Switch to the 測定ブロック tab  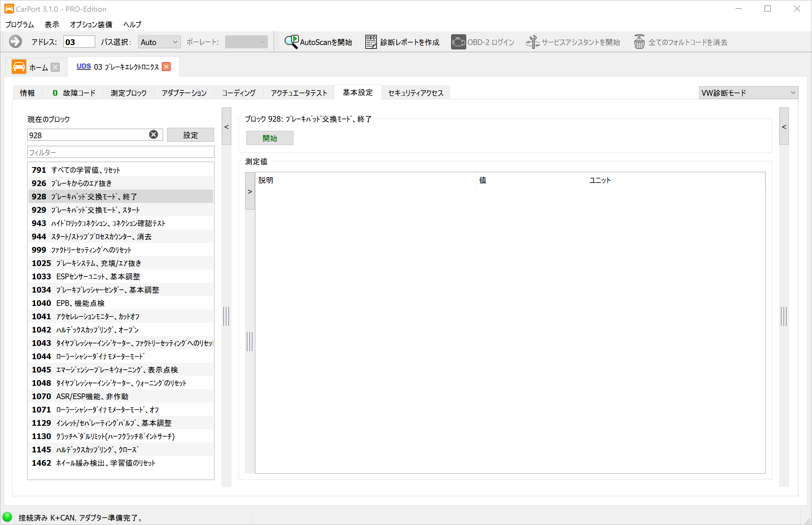(128, 93)
